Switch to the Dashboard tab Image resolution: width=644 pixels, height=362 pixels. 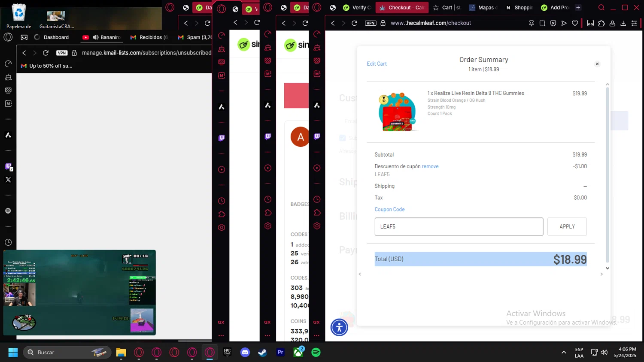(x=52, y=37)
